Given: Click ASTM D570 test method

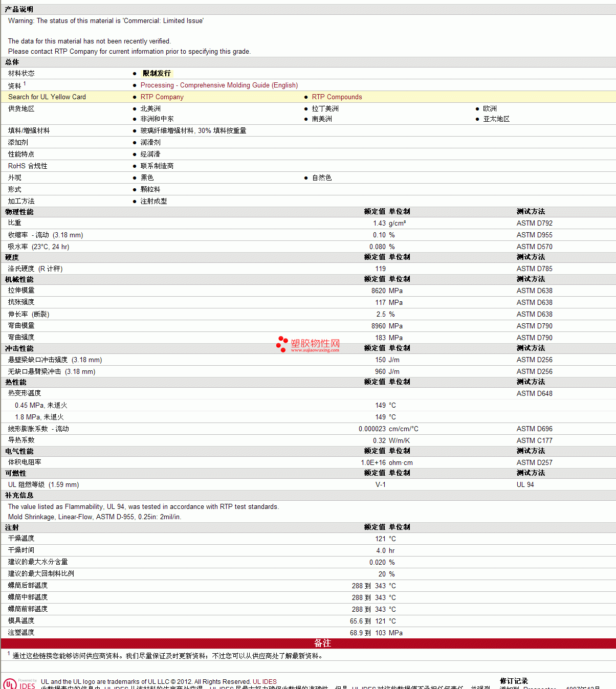Looking at the screenshot, I should point(535,247).
